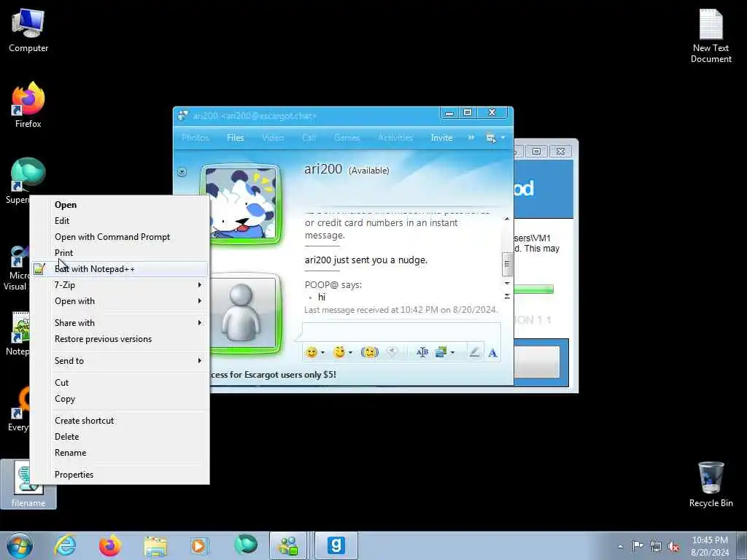Choose Restore previous versions
This screenshot has width=747, height=560.
coord(119,339)
